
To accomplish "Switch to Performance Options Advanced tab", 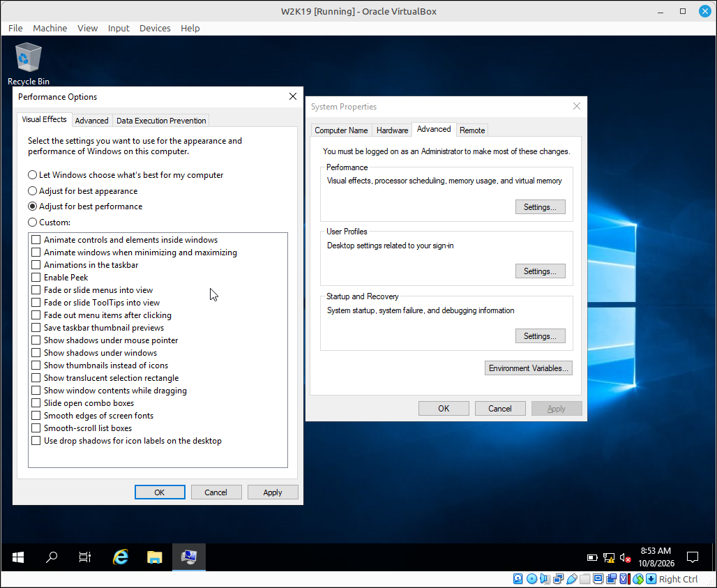I will (91, 121).
